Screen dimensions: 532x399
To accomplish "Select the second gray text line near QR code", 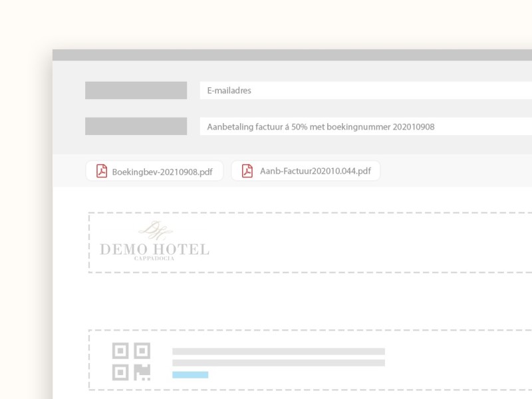I will pos(278,363).
